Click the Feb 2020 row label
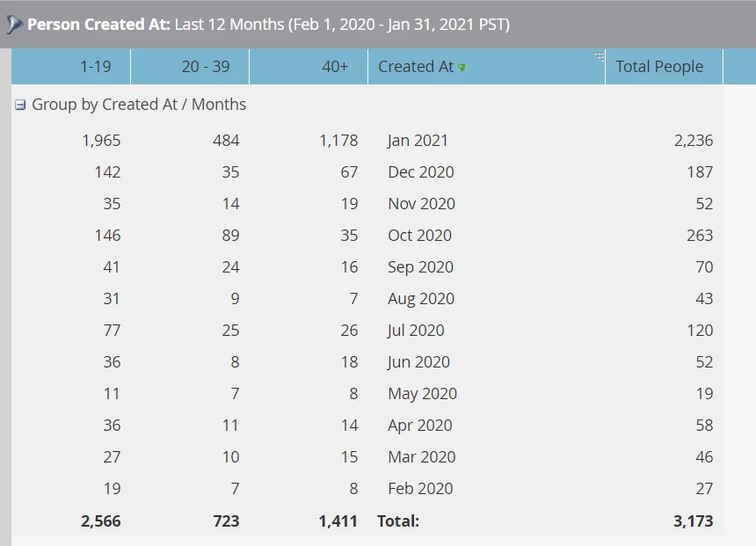This screenshot has width=756, height=546. click(420, 489)
